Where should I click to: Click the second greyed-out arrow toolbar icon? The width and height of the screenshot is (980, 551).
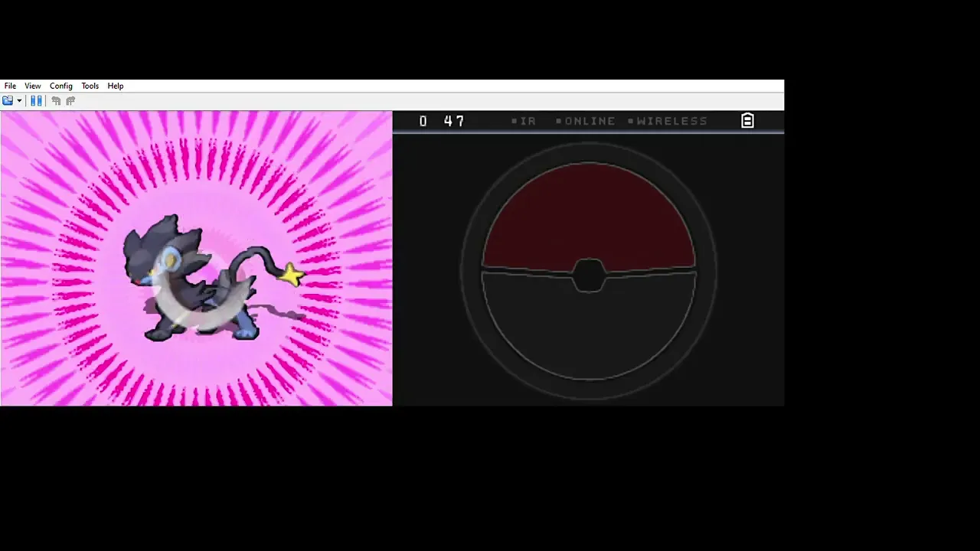click(x=70, y=101)
